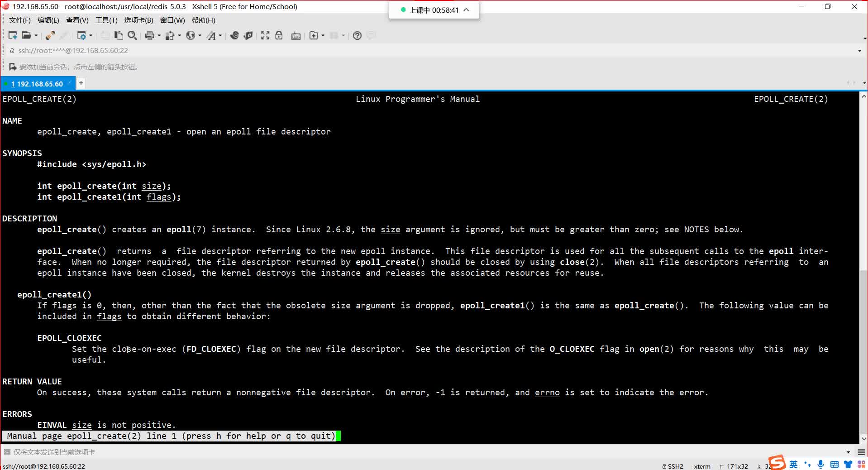Open the 查看(V) menu
The height and width of the screenshot is (470, 868).
[x=77, y=20]
